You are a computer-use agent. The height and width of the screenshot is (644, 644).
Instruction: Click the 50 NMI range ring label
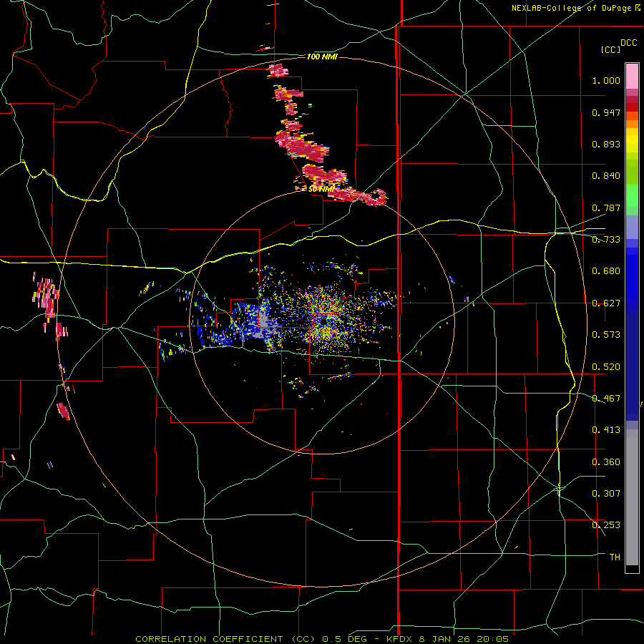(321, 190)
